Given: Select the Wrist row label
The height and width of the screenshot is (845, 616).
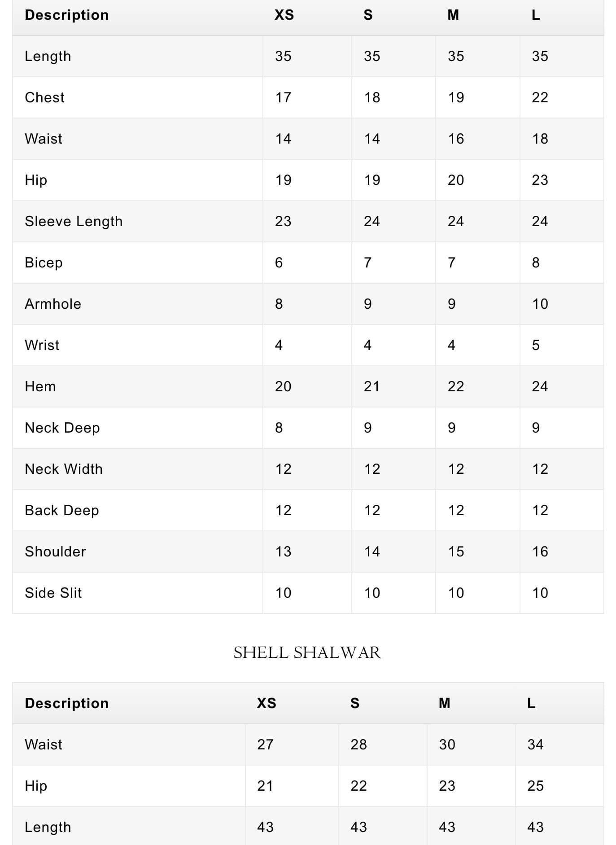Looking at the screenshot, I should pos(42,345).
